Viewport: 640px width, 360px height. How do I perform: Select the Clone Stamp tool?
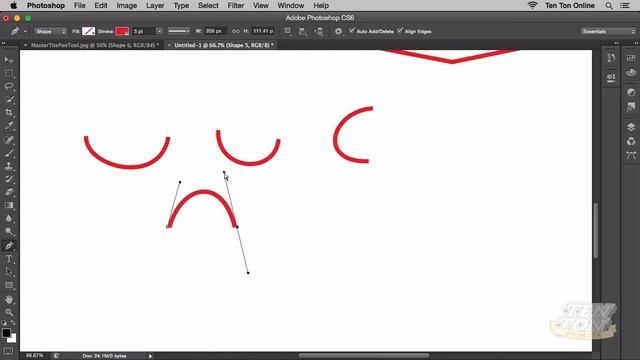[9, 166]
